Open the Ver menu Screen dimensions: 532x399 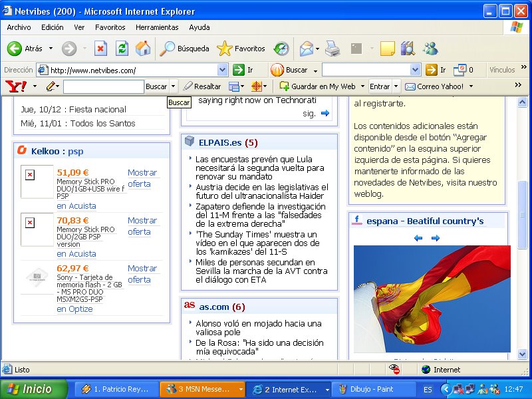79,27
